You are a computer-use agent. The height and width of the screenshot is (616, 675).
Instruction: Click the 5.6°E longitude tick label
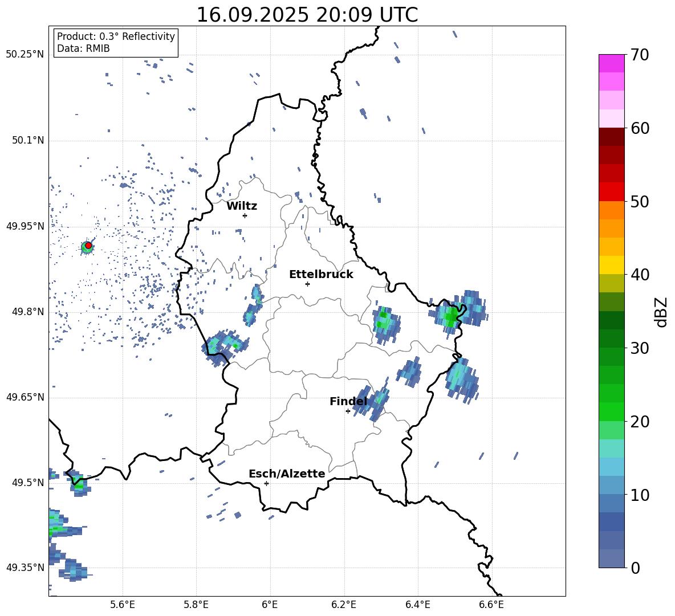pos(122,604)
